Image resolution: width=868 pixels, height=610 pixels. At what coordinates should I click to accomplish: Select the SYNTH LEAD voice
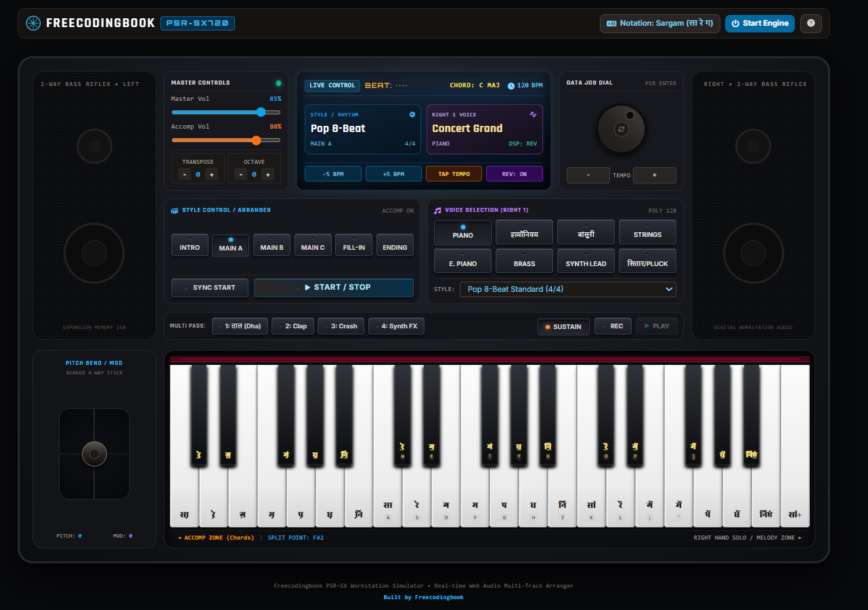[586, 261]
